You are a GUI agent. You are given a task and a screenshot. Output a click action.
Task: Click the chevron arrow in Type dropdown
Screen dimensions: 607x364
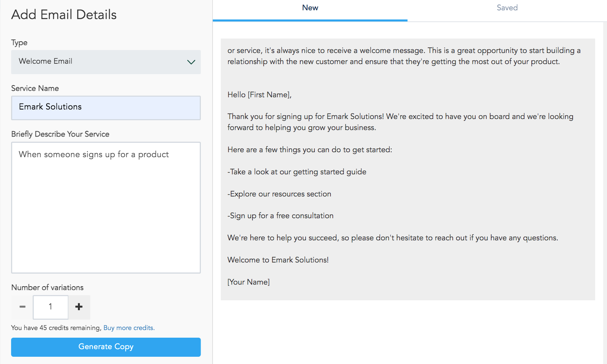pyautogui.click(x=191, y=62)
